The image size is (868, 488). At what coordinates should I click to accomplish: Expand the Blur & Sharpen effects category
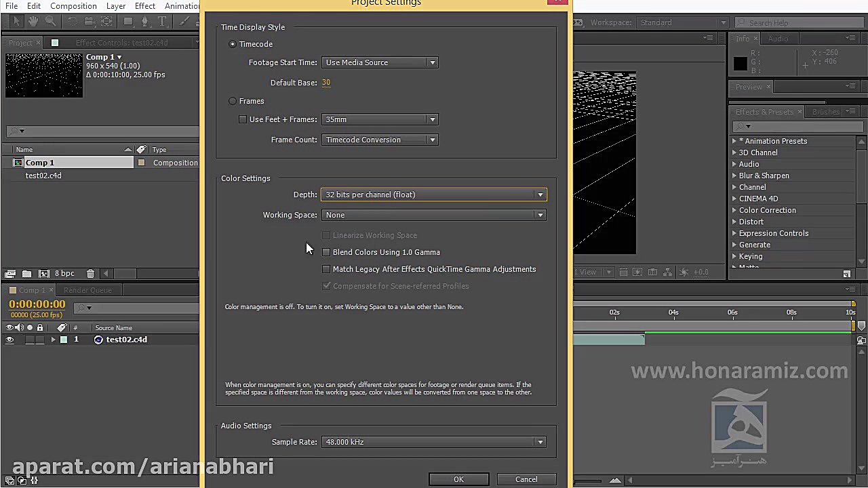click(734, 176)
